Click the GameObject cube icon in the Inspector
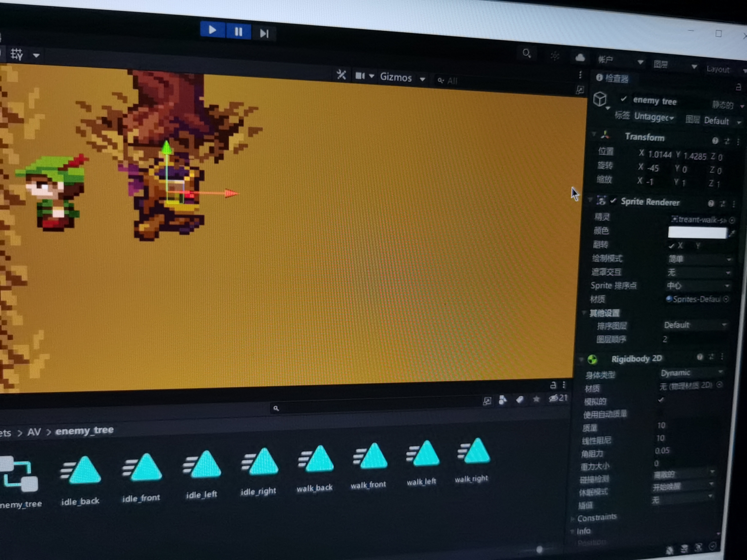 [x=600, y=99]
